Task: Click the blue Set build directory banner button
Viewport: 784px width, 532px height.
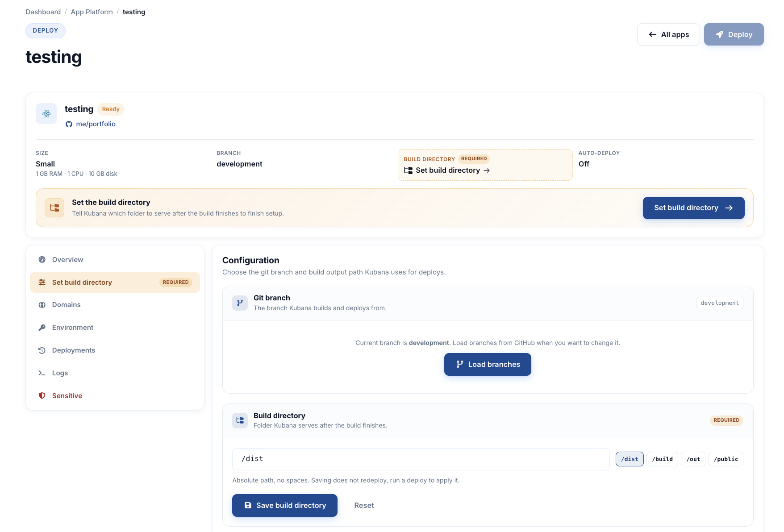Action: pos(693,208)
